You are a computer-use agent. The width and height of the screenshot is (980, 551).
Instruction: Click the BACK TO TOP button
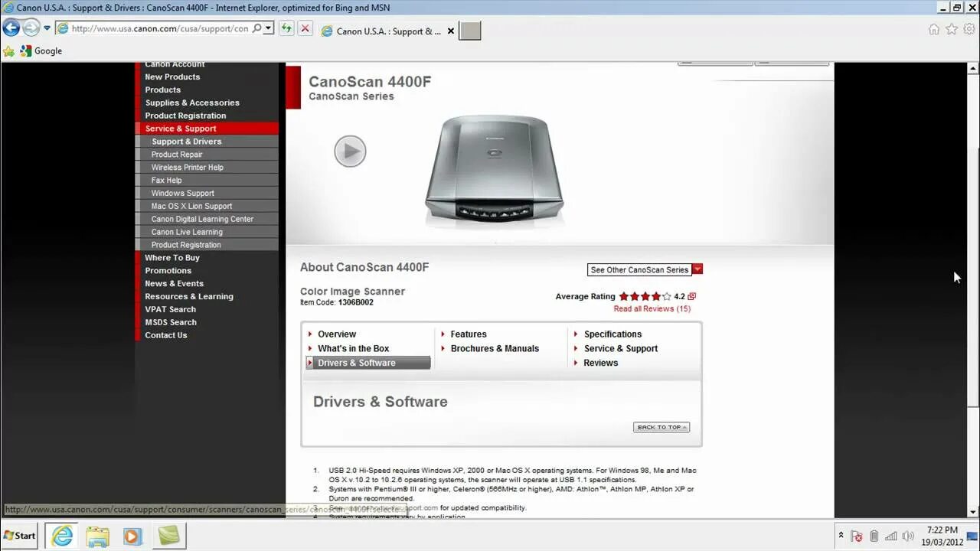coord(661,427)
